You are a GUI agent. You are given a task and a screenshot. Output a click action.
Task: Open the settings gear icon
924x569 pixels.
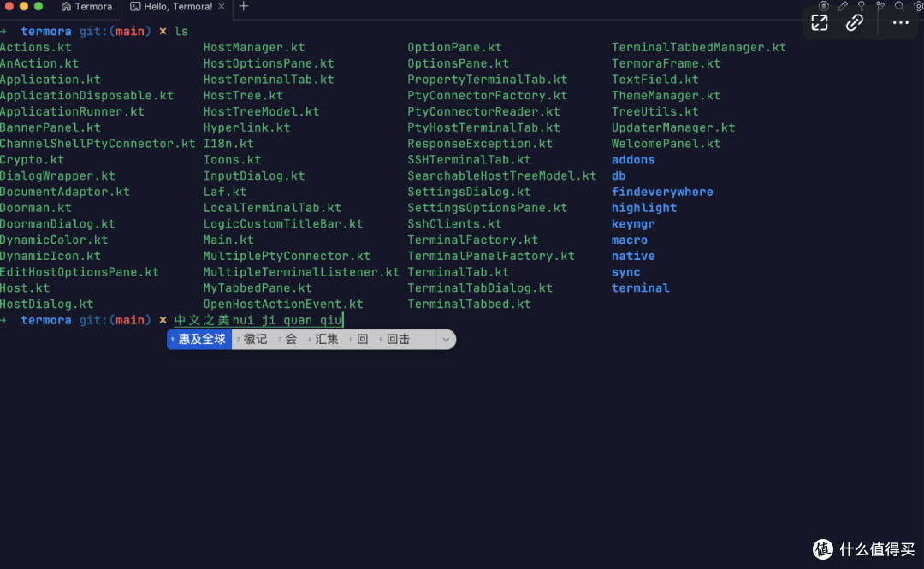click(917, 6)
